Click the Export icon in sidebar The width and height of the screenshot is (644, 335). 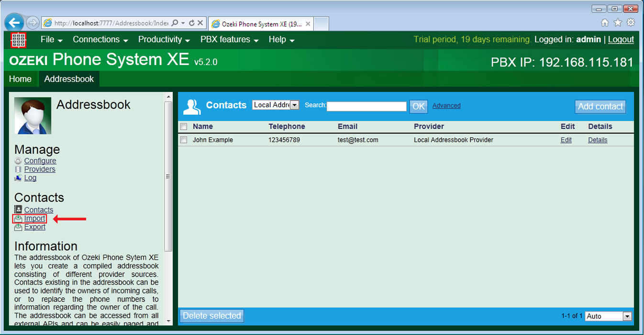[x=18, y=227]
